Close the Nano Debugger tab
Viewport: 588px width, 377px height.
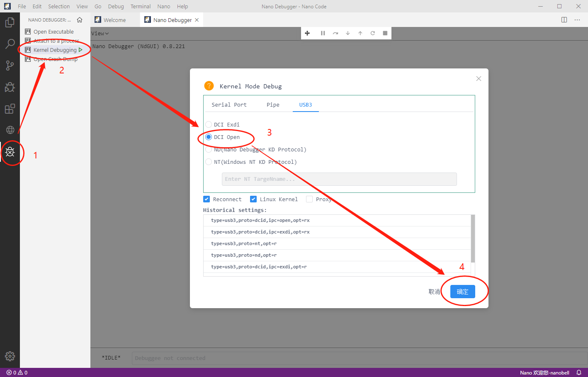(x=197, y=20)
